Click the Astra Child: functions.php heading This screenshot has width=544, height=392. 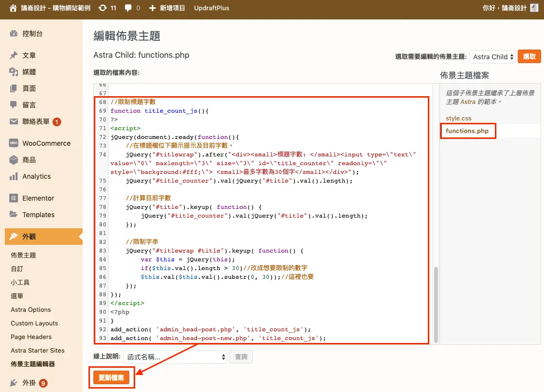coord(141,55)
